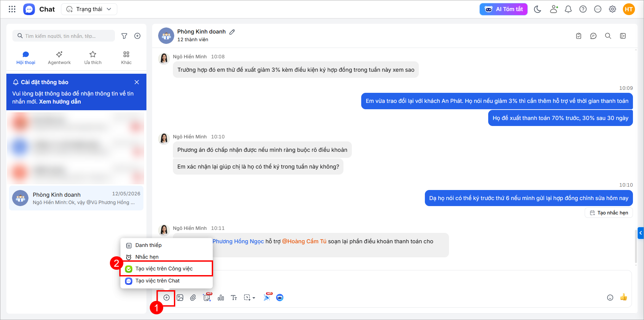Viewport: 644px width, 320px height.
Task: Click the Chat app logo
Action: [x=29, y=9]
